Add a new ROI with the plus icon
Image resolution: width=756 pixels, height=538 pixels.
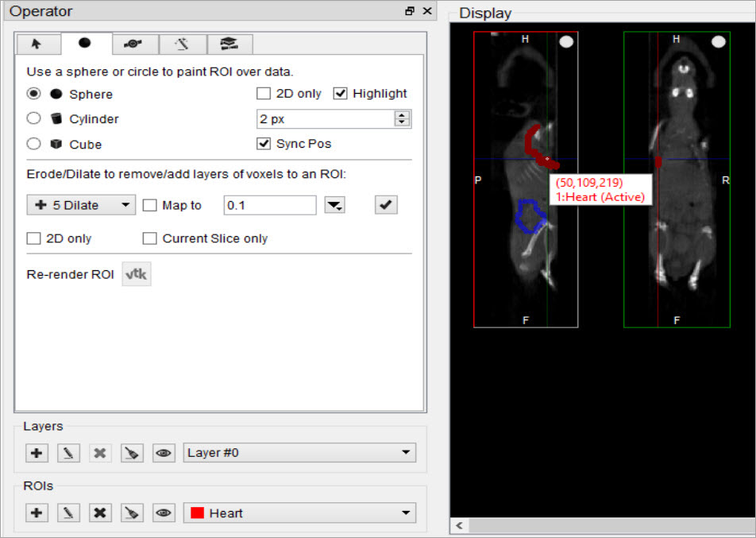coord(37,513)
